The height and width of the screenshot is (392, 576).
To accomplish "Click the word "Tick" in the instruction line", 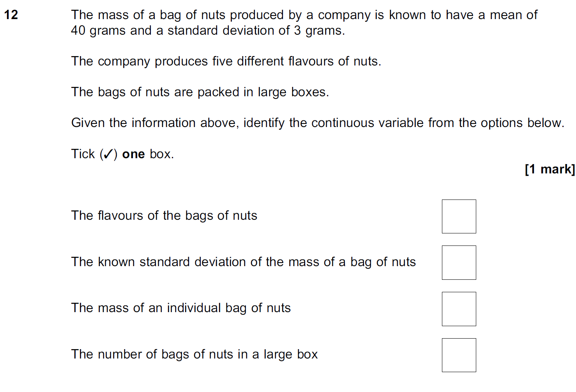I will pyautogui.click(x=83, y=154).
